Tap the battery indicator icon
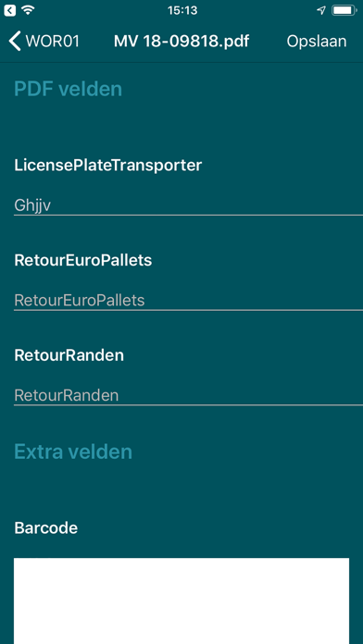The width and height of the screenshot is (363, 644). coord(344,10)
